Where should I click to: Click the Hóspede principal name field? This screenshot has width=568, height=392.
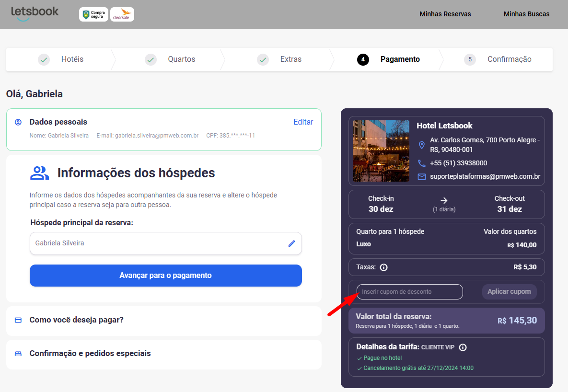tap(165, 243)
